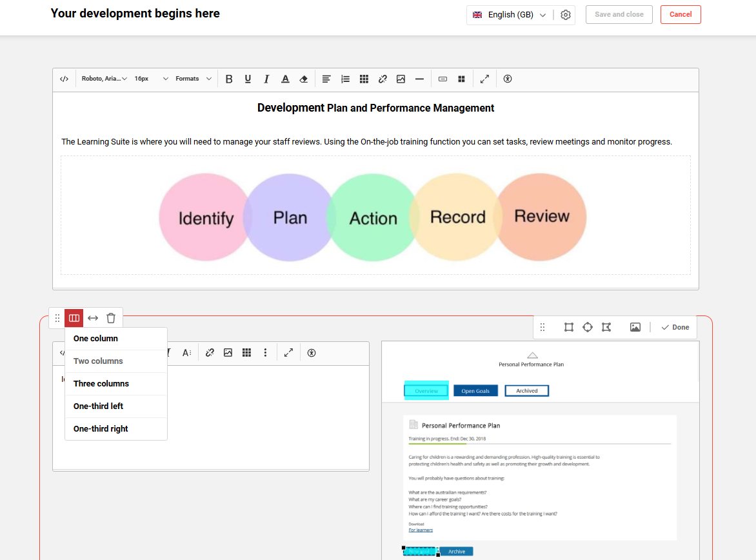756x560 pixels.
Task: Choose One-third left layout option
Action: tap(97, 406)
